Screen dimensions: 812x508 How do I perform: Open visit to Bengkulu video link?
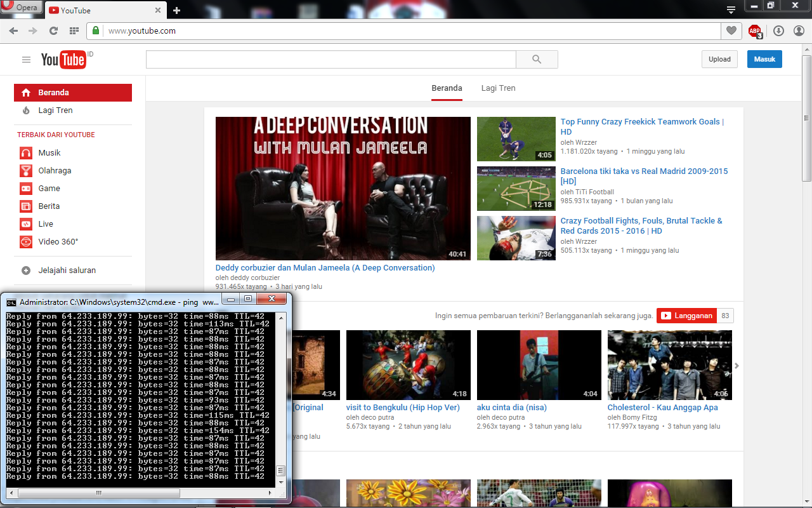point(403,408)
